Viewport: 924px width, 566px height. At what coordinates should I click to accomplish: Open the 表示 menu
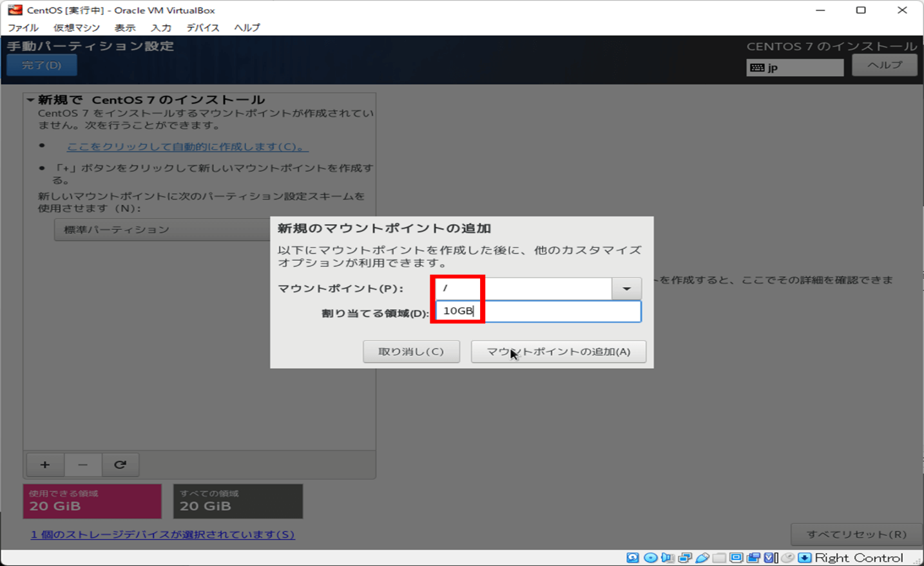(125, 28)
